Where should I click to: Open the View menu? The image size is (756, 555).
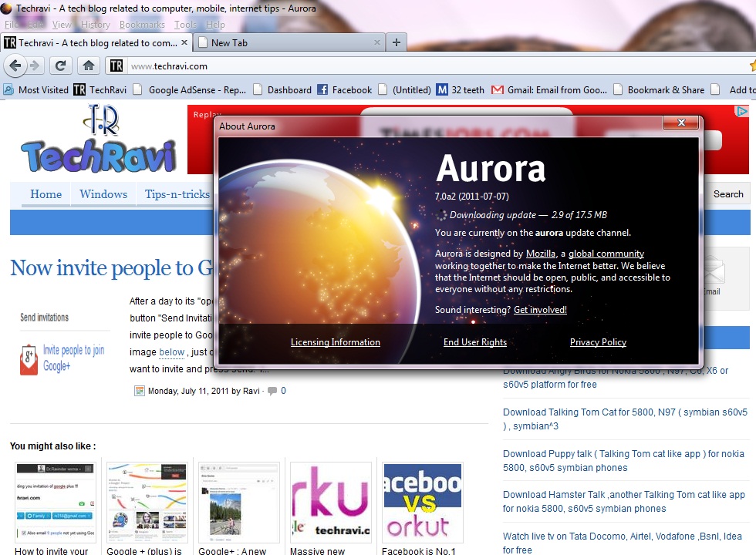[62, 25]
